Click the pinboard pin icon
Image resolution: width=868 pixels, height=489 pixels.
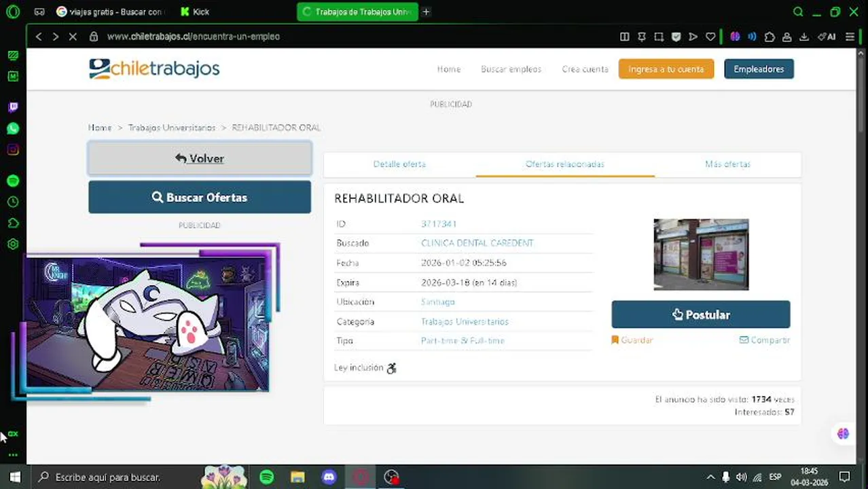point(642,37)
